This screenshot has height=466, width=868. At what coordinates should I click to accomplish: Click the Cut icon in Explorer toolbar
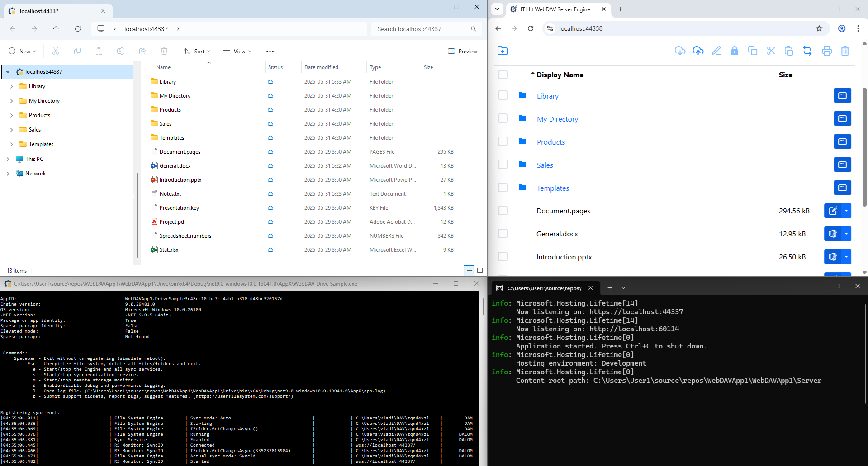(56, 52)
